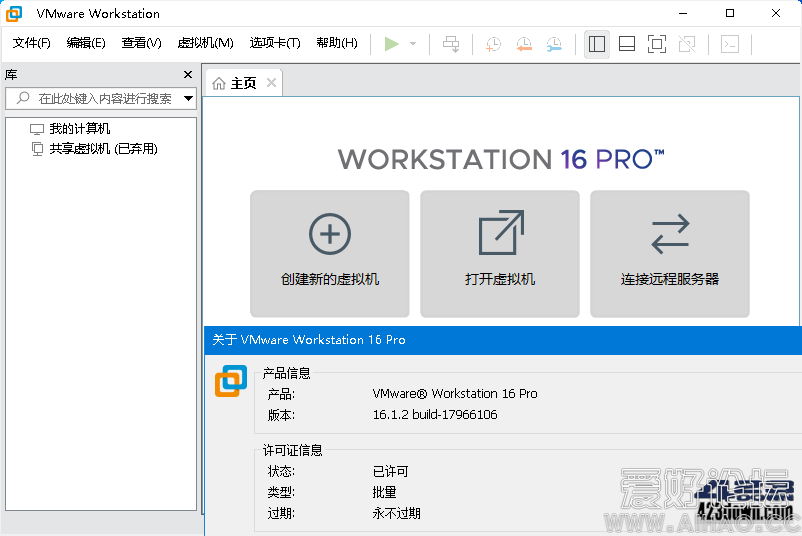Image resolution: width=802 pixels, height=536 pixels.
Task: Expand the library search dropdown arrow
Action: point(188,98)
